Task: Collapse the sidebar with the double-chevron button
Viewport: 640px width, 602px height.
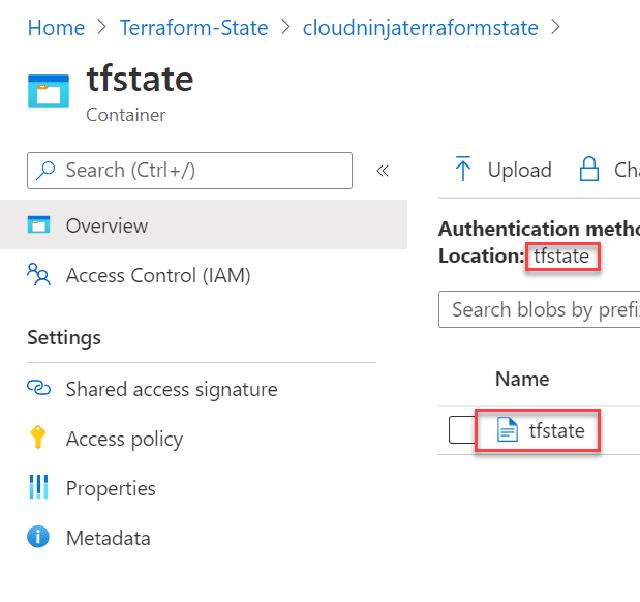Action: click(382, 171)
